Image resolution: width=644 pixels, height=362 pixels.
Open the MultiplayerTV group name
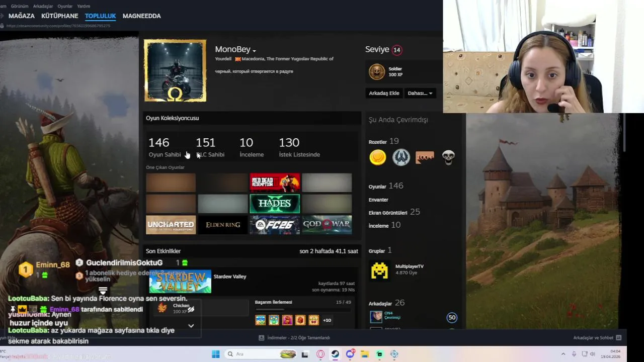click(x=410, y=266)
